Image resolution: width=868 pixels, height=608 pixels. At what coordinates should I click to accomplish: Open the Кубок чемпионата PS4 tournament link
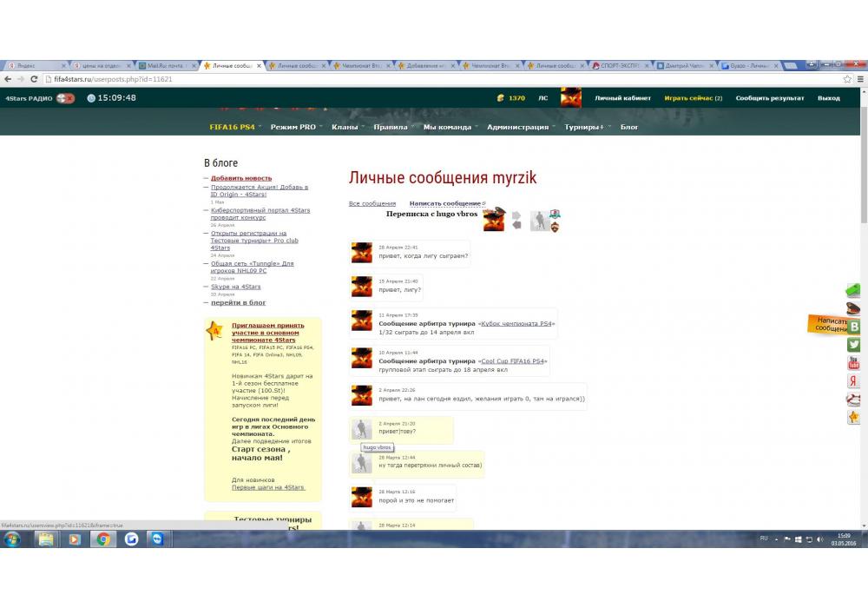pyautogui.click(x=516, y=323)
